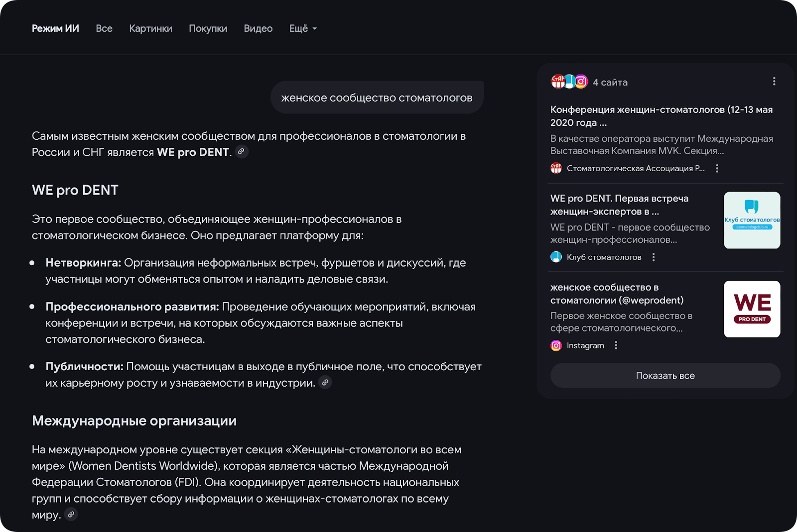Click the source link icon after FDI paragraph
The height and width of the screenshot is (532, 797).
pos(71,515)
